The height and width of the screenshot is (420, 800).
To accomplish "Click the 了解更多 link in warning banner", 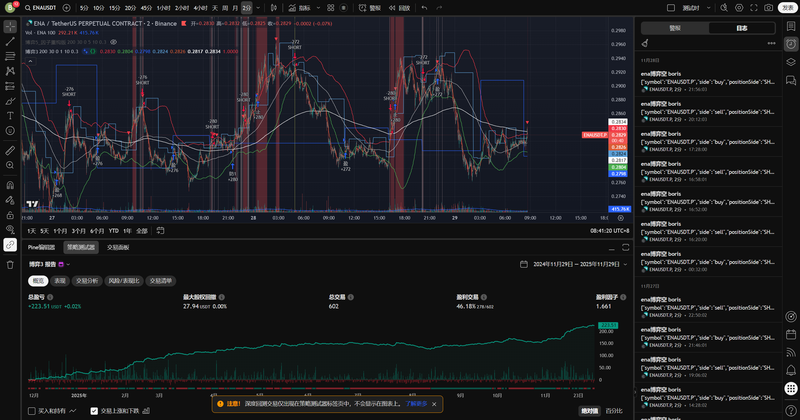I will 415,404.
